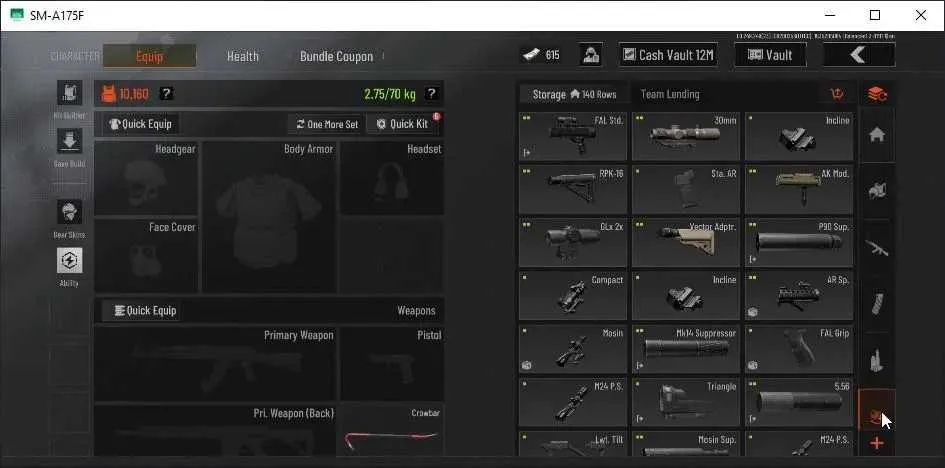Click the orange cart icon beside Team Lending
945x468 pixels.
click(x=837, y=94)
